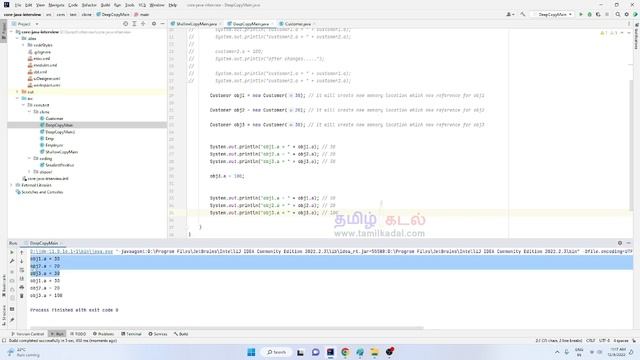640x360 pixels.
Task: Click the java.exe path link in console
Action: pos(71,251)
